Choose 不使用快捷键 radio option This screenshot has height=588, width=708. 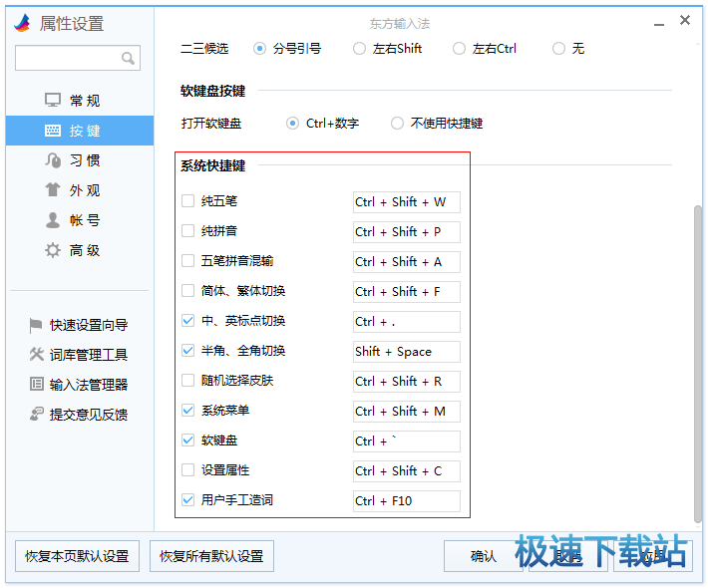point(397,124)
